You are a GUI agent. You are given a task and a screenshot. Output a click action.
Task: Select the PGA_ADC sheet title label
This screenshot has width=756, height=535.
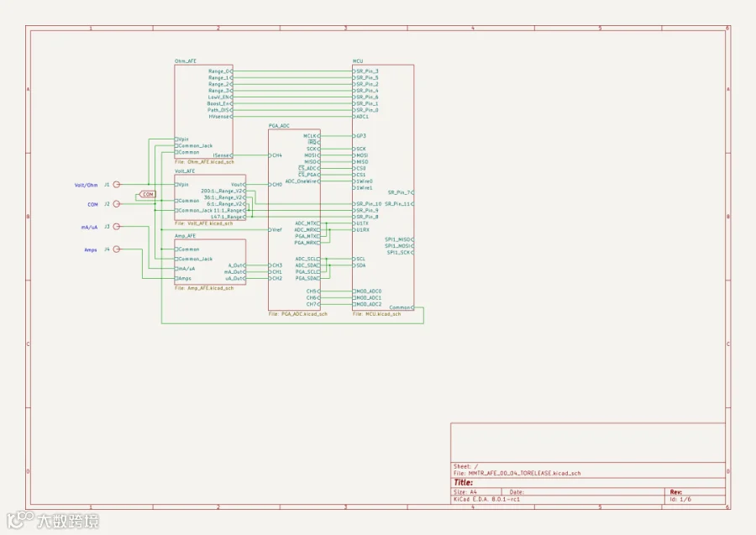pyautogui.click(x=279, y=126)
